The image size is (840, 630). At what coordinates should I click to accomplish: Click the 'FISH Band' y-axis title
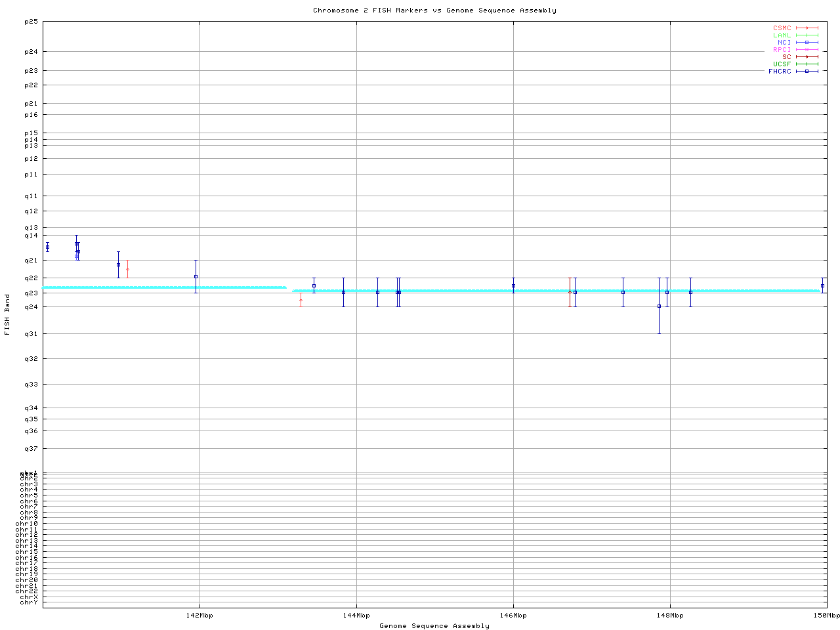click(x=7, y=314)
